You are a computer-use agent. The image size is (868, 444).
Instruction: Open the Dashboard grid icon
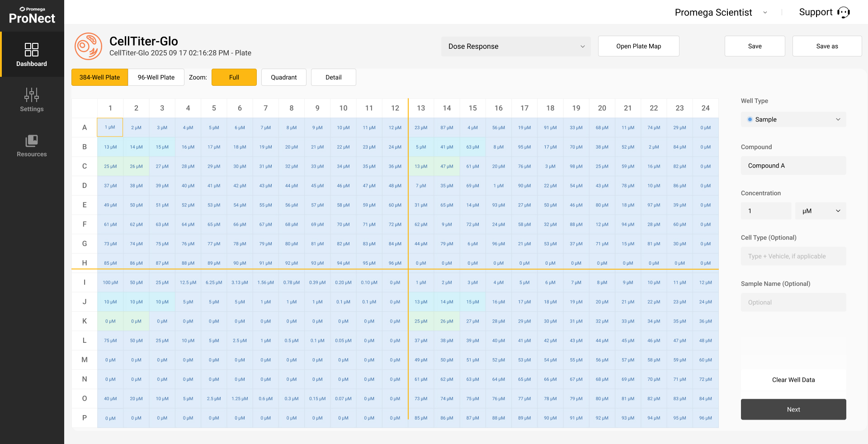(x=32, y=50)
